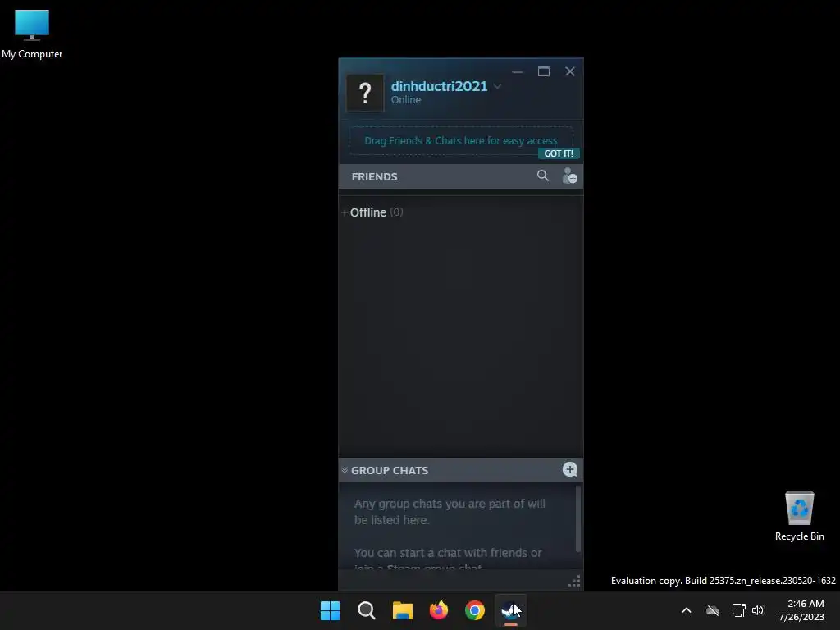
Task: Open the status dropdown next to dinhductri2021
Action: pyautogui.click(x=497, y=86)
